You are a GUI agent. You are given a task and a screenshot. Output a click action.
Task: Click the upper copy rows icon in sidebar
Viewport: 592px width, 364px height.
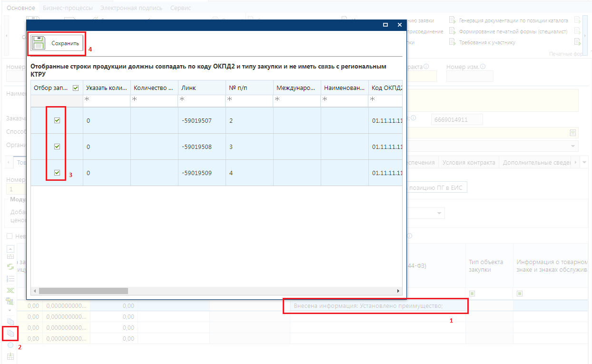[x=10, y=321]
